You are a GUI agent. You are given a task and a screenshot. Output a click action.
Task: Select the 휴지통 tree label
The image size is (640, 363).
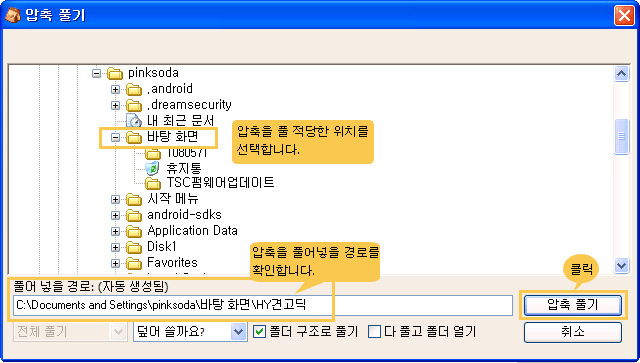click(x=184, y=168)
